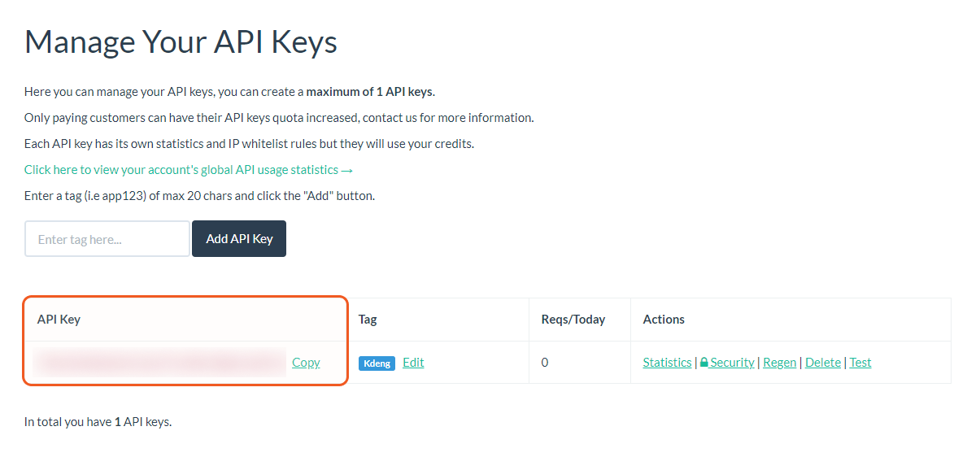Open Statistics for this API key

point(667,363)
